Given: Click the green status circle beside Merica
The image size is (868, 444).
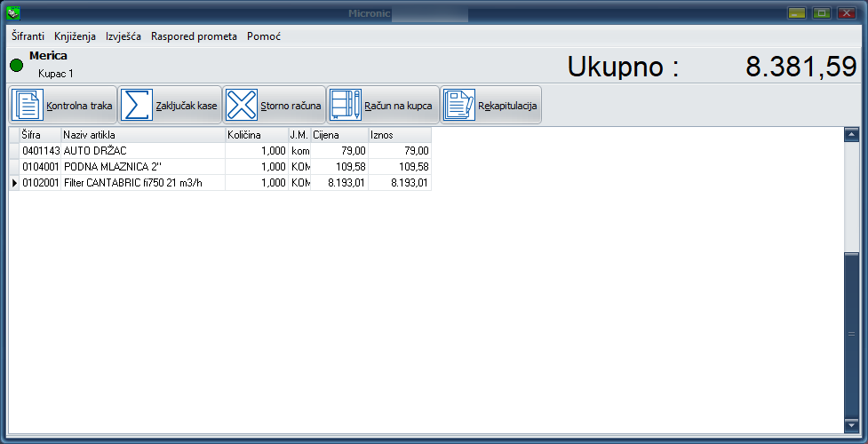Looking at the screenshot, I should point(16,65).
